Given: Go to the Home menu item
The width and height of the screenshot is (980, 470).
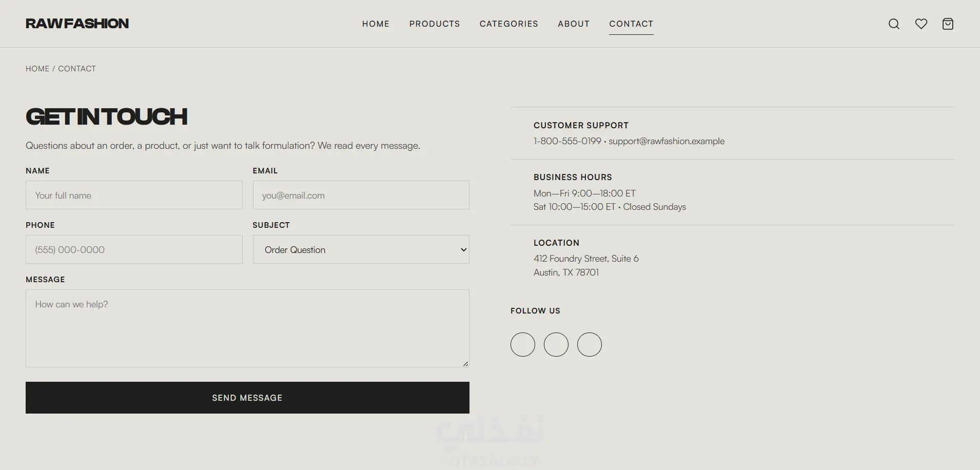Looking at the screenshot, I should tap(376, 24).
